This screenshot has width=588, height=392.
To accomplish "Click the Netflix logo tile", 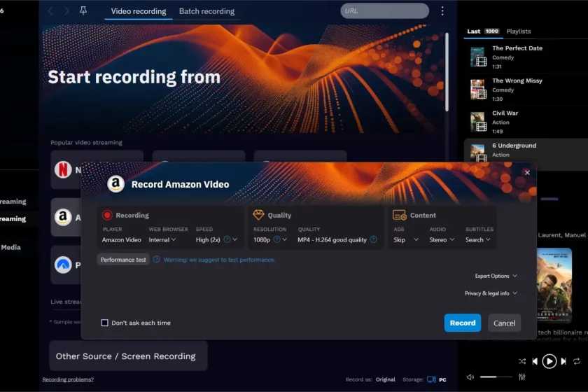I will click(63, 169).
